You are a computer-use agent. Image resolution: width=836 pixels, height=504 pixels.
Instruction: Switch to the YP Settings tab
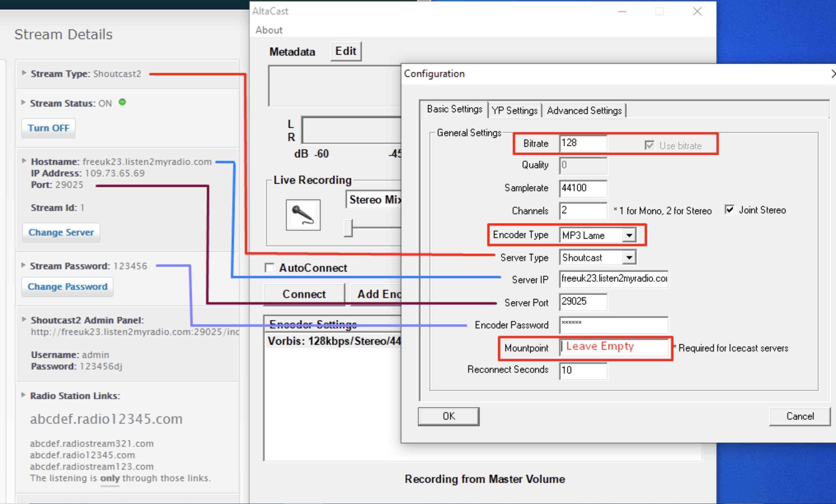point(514,110)
